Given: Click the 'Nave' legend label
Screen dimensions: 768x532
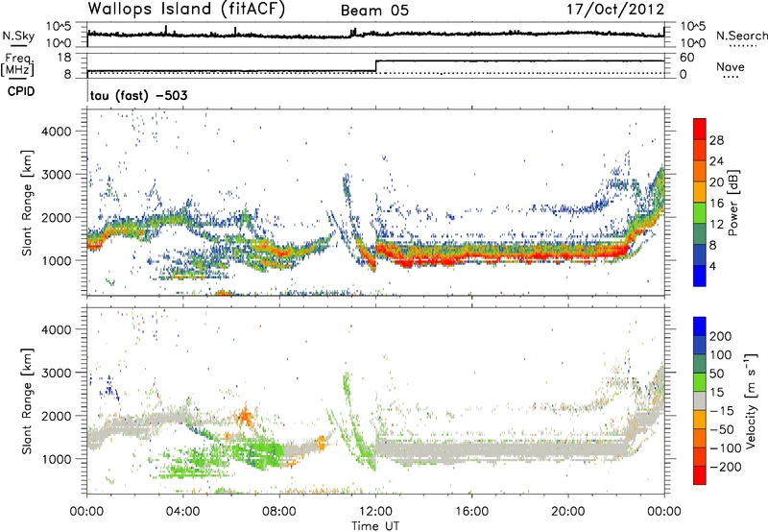Looking at the screenshot, I should click(730, 66).
